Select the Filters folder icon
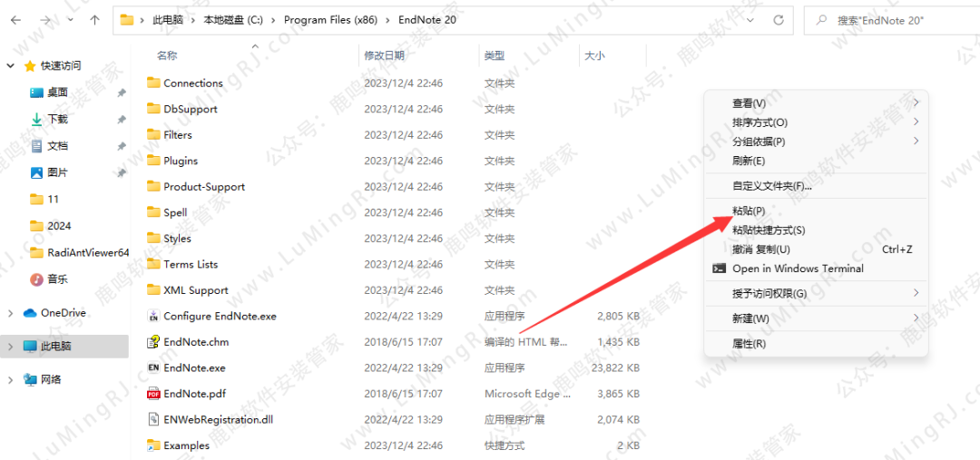Screen dimensions: 980x460 tap(153, 134)
